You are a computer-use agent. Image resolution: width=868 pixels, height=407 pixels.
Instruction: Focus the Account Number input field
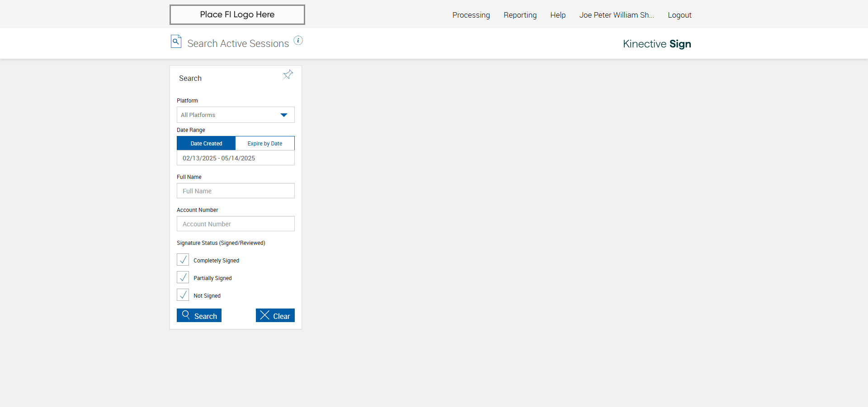(236, 224)
